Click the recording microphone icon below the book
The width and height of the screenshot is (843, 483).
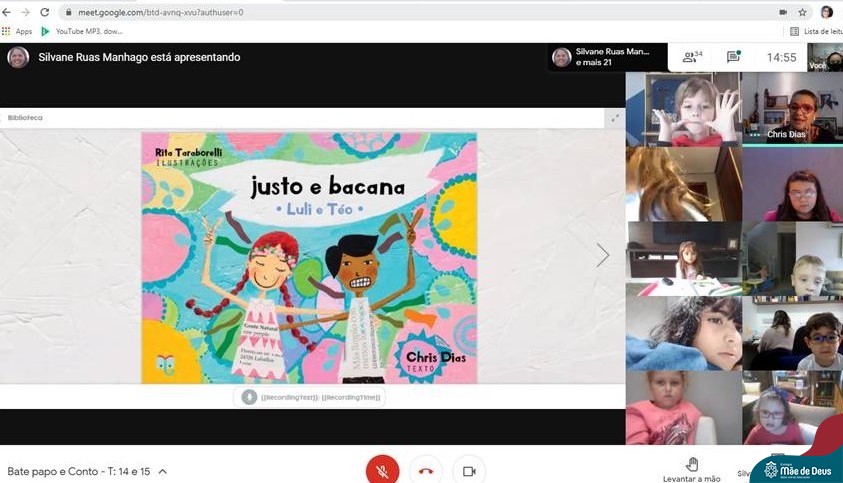click(249, 397)
